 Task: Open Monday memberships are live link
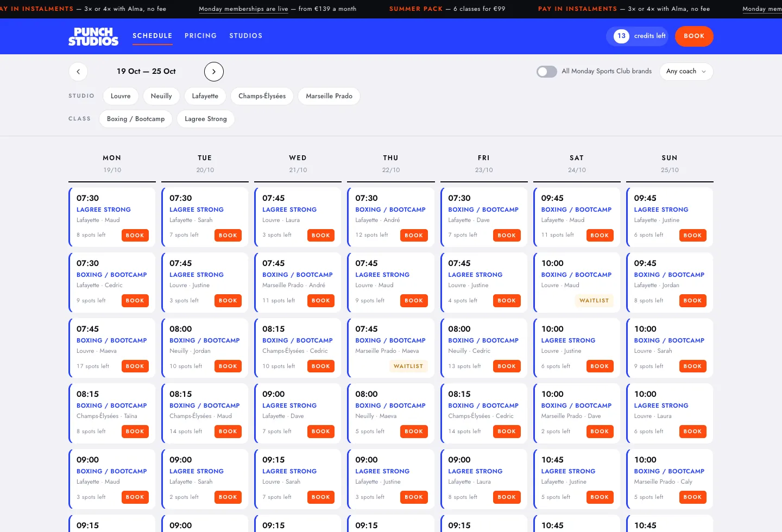tap(243, 9)
